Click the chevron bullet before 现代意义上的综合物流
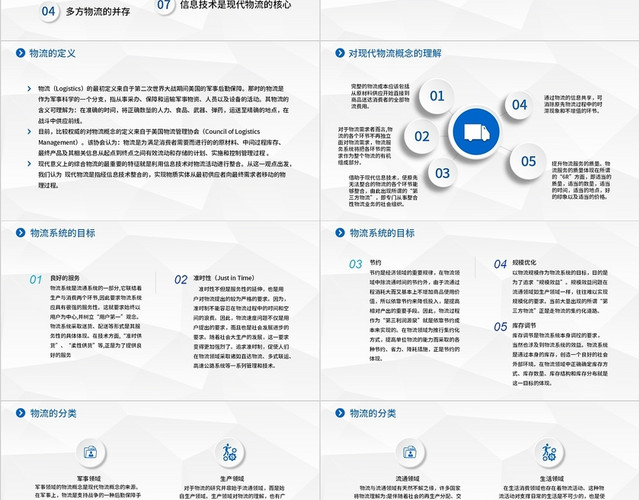The height and width of the screenshot is (500, 640). [29, 164]
